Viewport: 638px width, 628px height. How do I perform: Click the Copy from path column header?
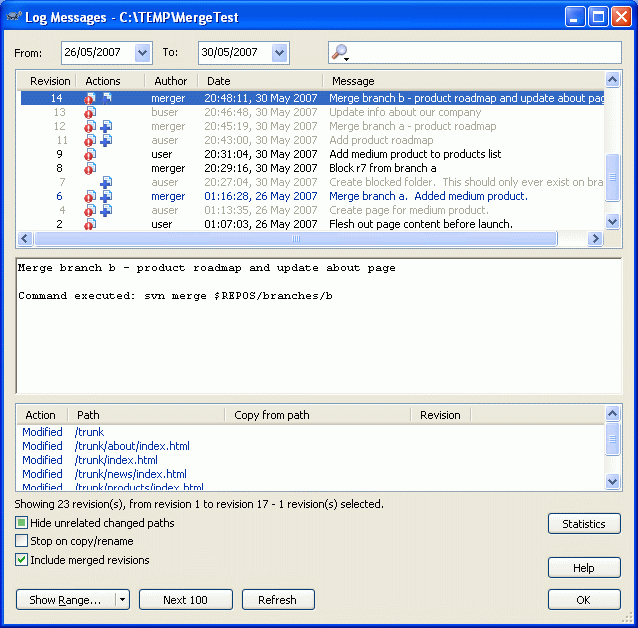tap(318, 415)
